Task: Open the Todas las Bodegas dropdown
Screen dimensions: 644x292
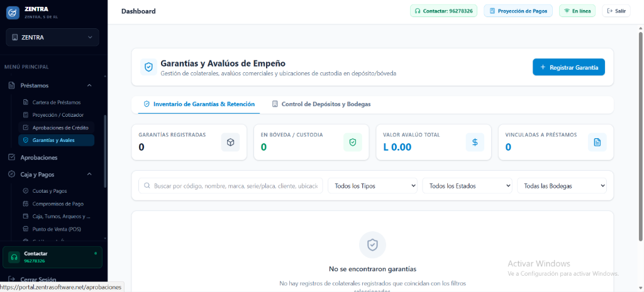Action: coord(562,186)
